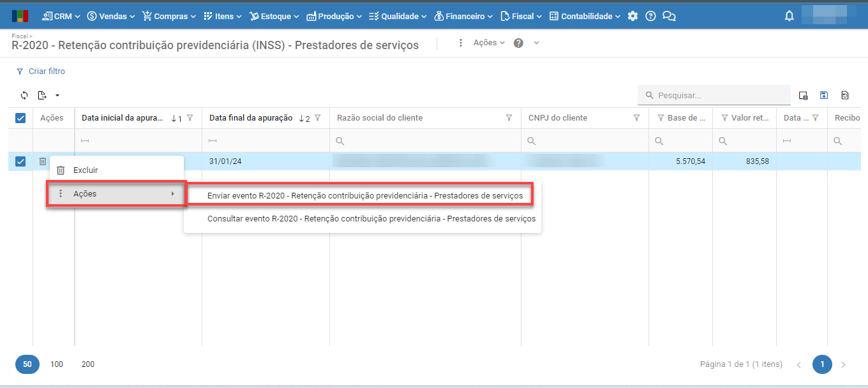The width and height of the screenshot is (868, 388).
Task: Click the application logo in the top bar
Action: [20, 16]
